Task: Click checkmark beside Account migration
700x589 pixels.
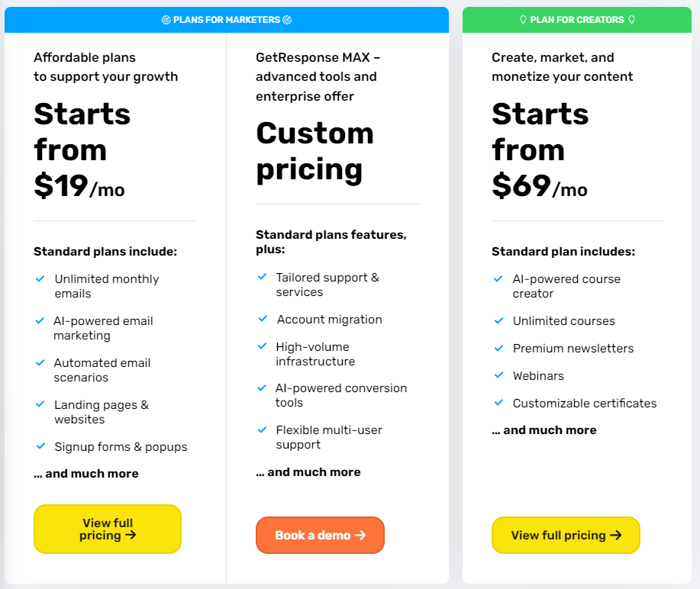Action: tap(263, 319)
